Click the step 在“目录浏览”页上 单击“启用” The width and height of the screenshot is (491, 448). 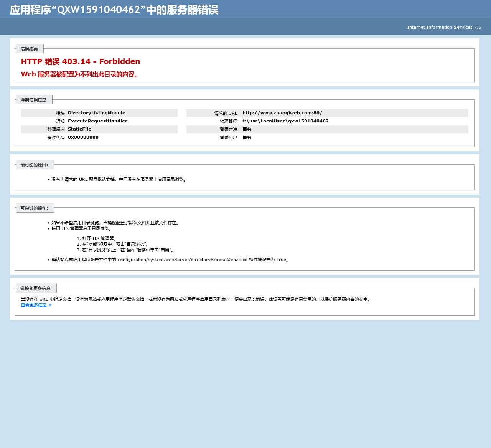(128, 250)
